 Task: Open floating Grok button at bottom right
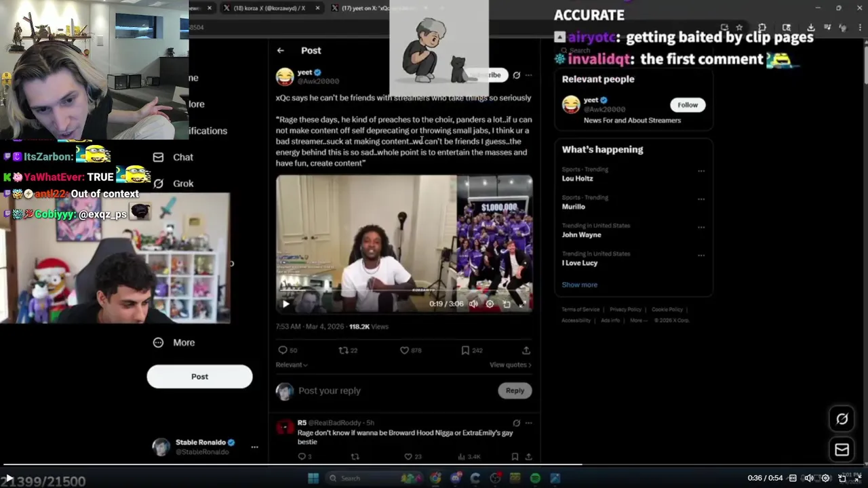click(842, 419)
